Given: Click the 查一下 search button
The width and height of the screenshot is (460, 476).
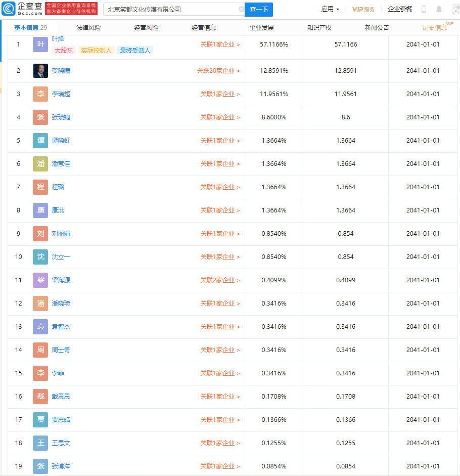Looking at the screenshot, I should click(x=259, y=10).
